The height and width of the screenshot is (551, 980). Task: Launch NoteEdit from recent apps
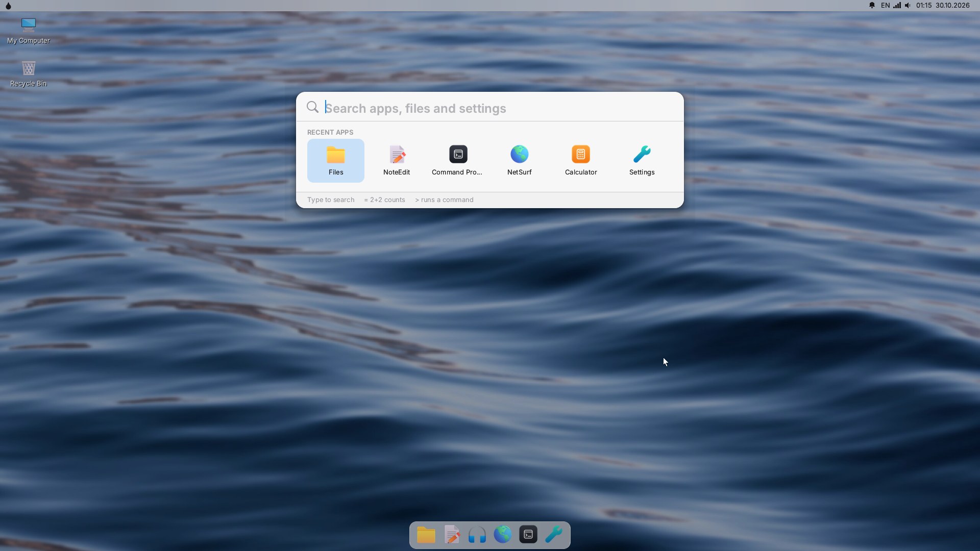[x=397, y=161]
